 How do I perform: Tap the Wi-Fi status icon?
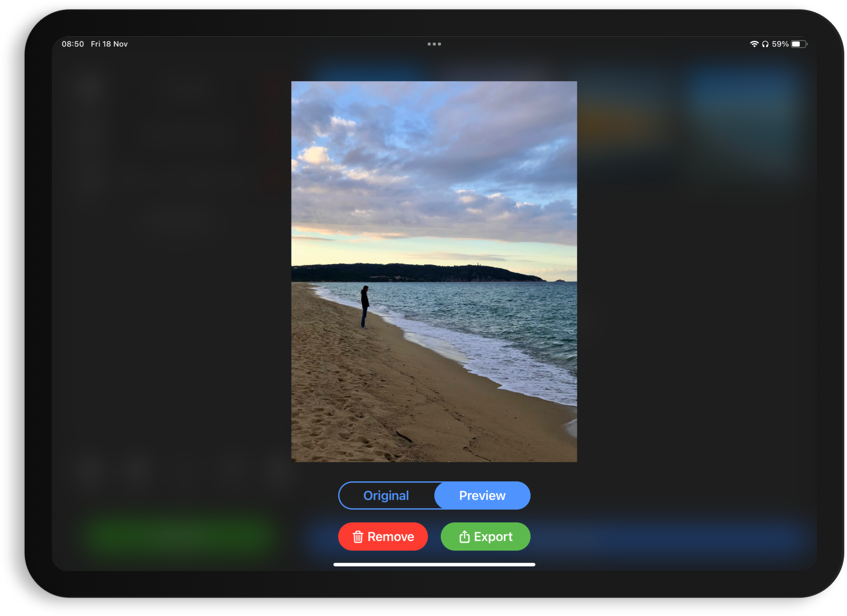pyautogui.click(x=754, y=44)
